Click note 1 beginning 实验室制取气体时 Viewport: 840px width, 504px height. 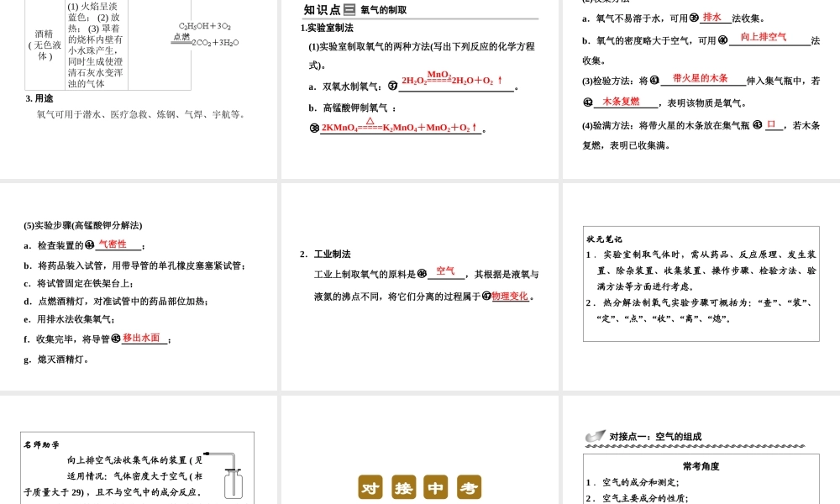[701, 270]
